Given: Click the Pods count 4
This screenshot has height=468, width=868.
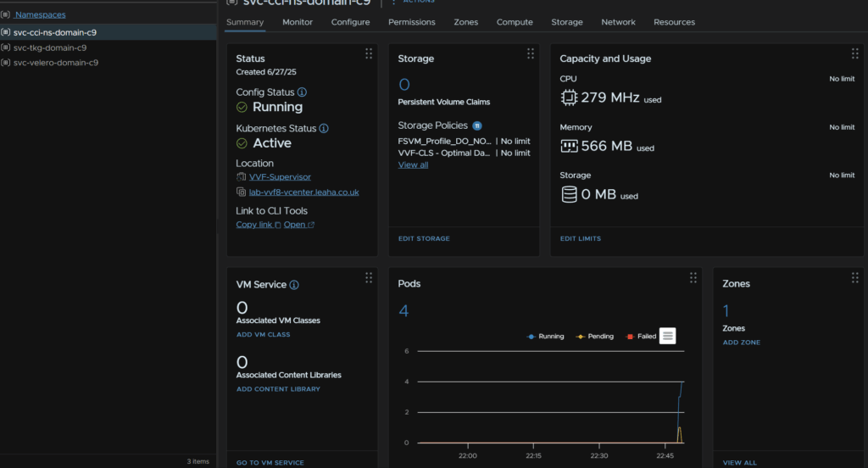Looking at the screenshot, I should (404, 310).
